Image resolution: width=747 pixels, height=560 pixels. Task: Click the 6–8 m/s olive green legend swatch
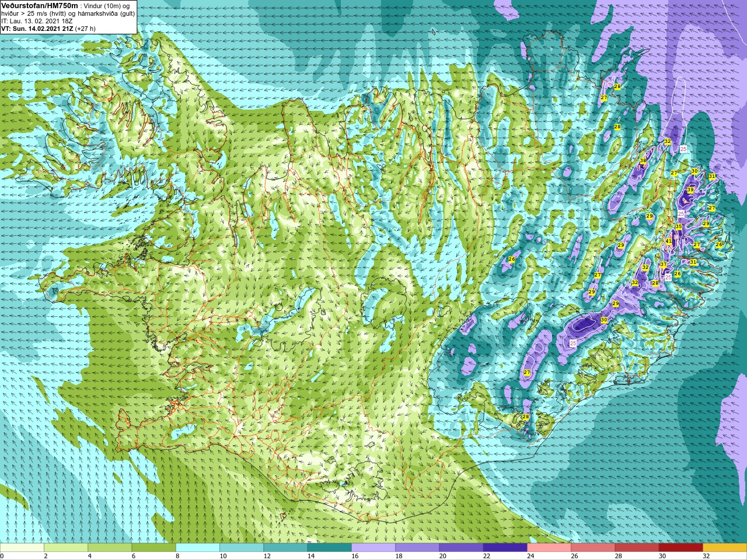[x=153, y=548]
